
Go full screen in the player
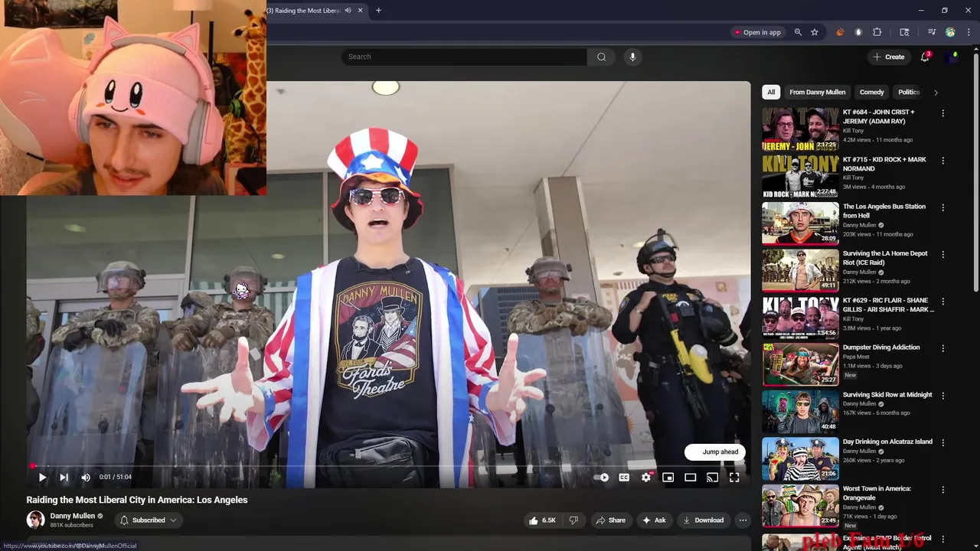pos(734,478)
